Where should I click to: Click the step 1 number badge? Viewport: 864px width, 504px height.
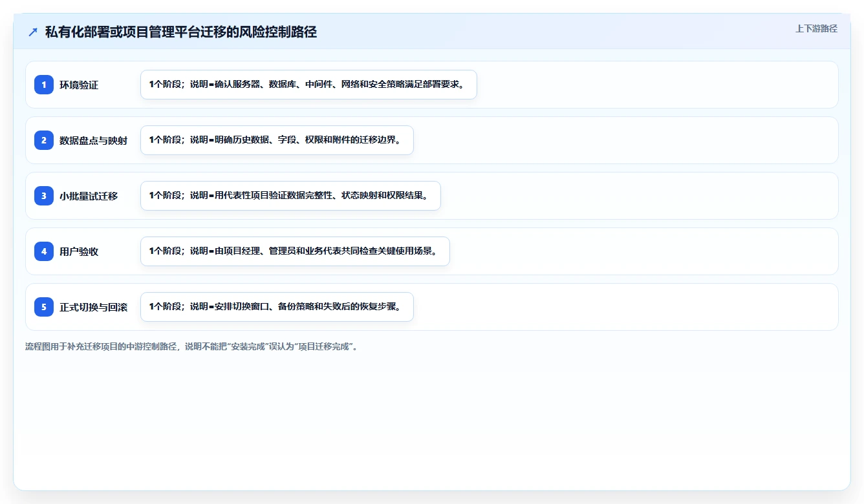(44, 85)
